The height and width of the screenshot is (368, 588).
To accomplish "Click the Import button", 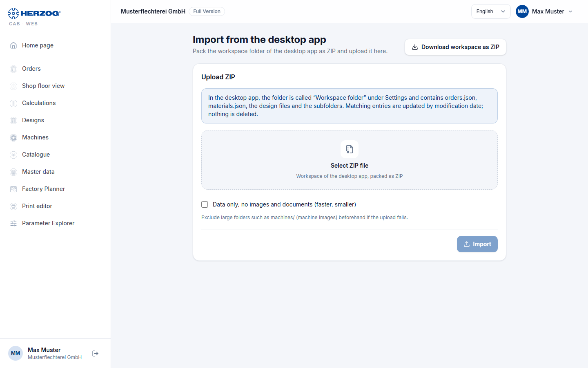I will 477,244.
